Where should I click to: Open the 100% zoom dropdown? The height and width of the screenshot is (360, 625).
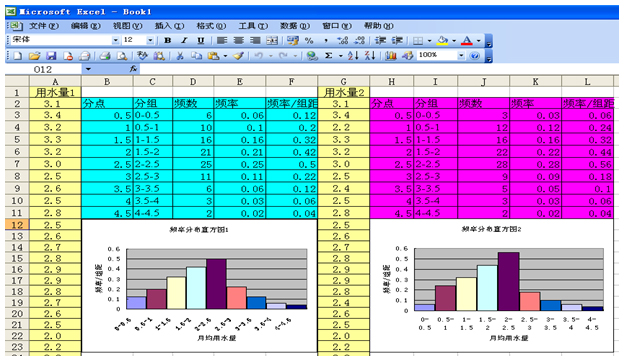click(461, 55)
